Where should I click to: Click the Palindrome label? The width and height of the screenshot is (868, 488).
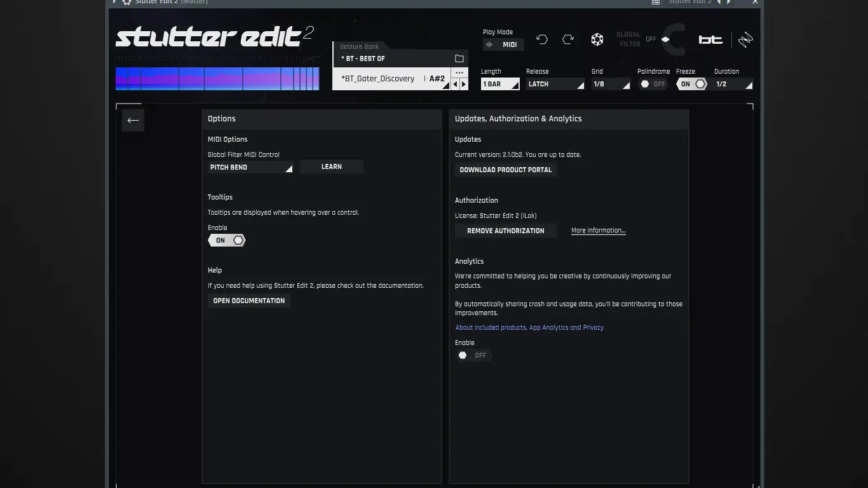pos(654,71)
